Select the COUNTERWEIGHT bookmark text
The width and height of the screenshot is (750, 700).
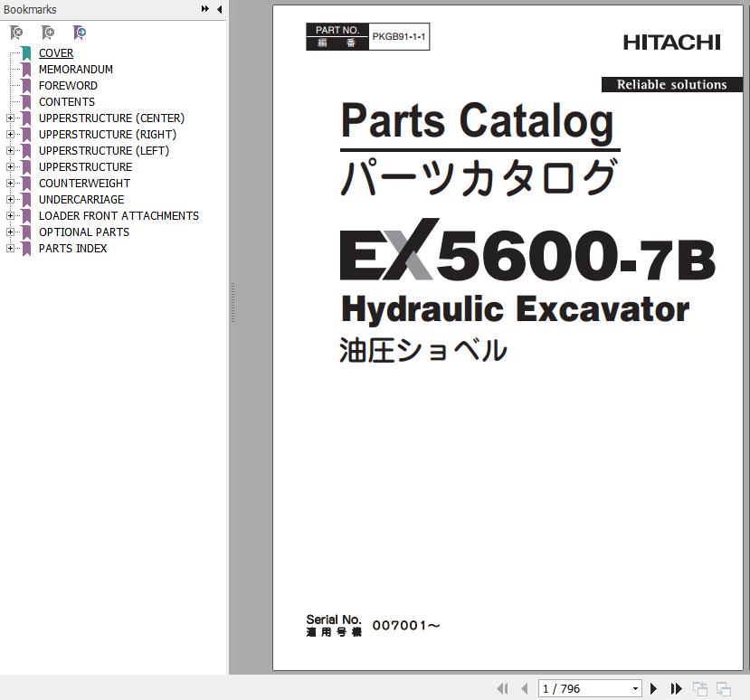[84, 183]
